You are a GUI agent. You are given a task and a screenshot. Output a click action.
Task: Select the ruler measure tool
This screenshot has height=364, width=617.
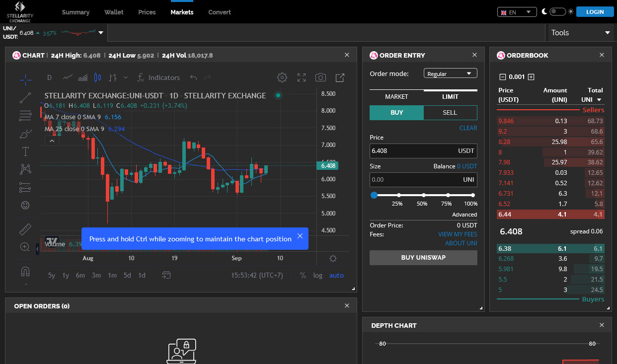pos(25,229)
